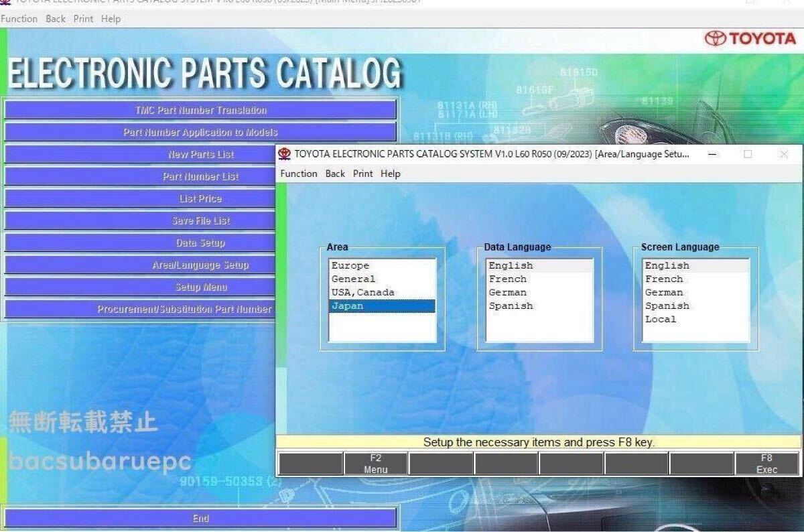Select Europe in the Area list
804x532 pixels.
click(350, 266)
